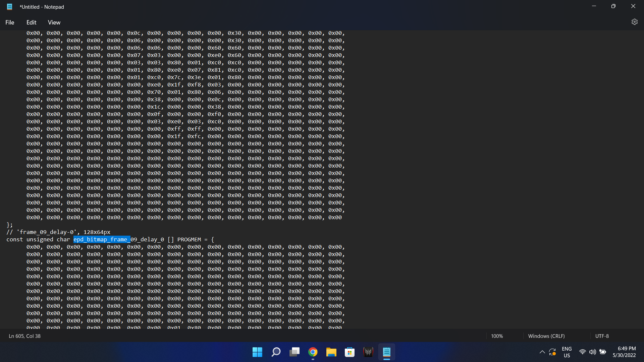644x362 pixels.
Task: Launch Windows Search from the taskbar
Action: (x=276, y=352)
